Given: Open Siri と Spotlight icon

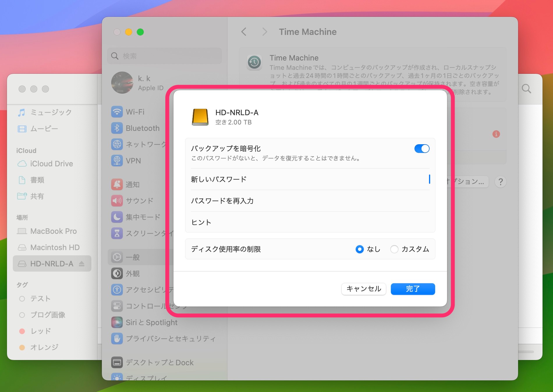Looking at the screenshot, I should [117, 322].
